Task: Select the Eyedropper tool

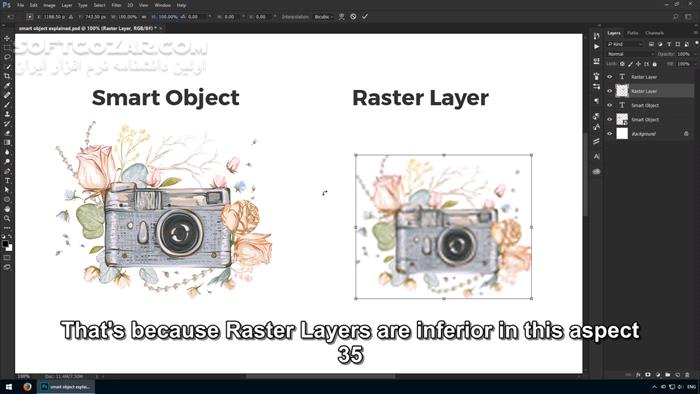Action: [7, 86]
